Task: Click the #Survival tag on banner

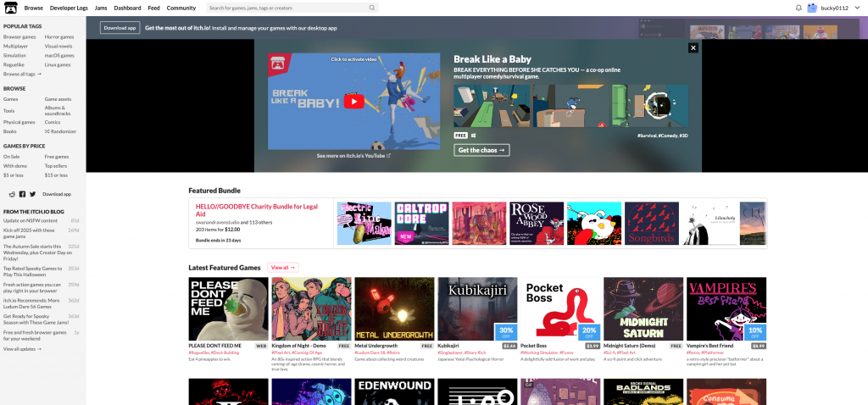Action: tap(647, 136)
